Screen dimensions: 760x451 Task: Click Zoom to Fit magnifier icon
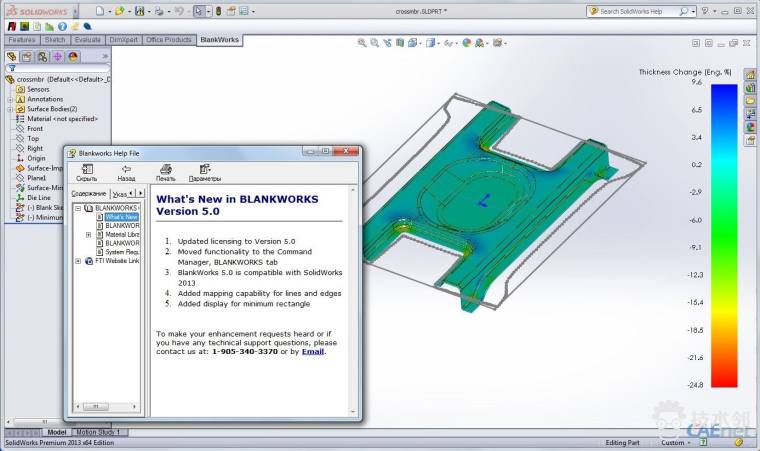362,43
